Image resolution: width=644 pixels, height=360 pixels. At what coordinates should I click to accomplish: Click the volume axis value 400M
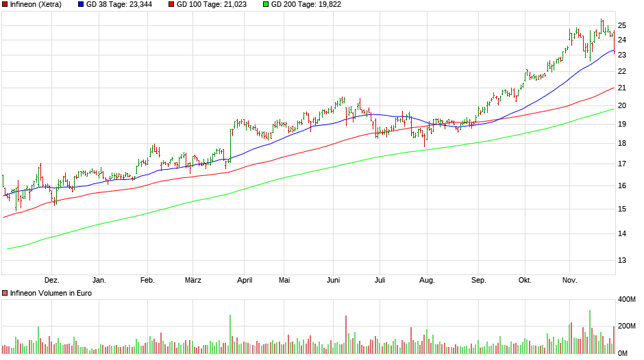[x=627, y=299]
